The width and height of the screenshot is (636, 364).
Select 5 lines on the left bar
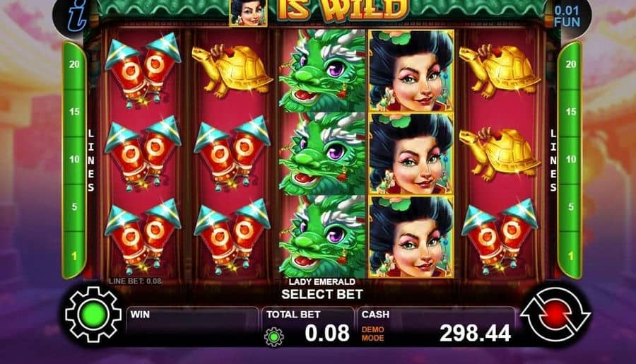(x=74, y=207)
